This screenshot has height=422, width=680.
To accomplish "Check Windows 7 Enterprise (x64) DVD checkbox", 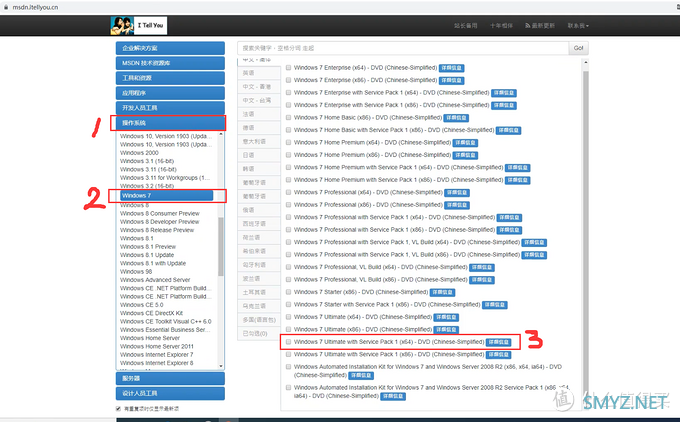I will point(288,68).
